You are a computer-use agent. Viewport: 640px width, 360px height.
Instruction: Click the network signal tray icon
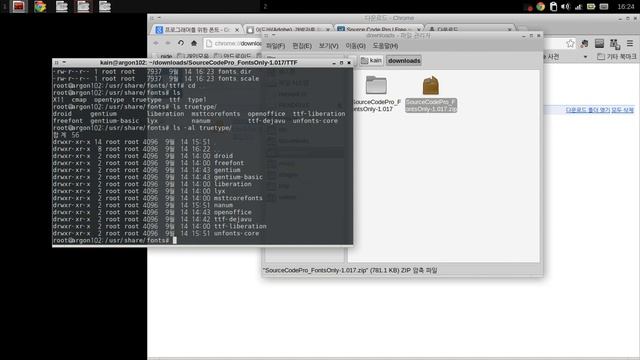pyautogui.click(x=578, y=7)
